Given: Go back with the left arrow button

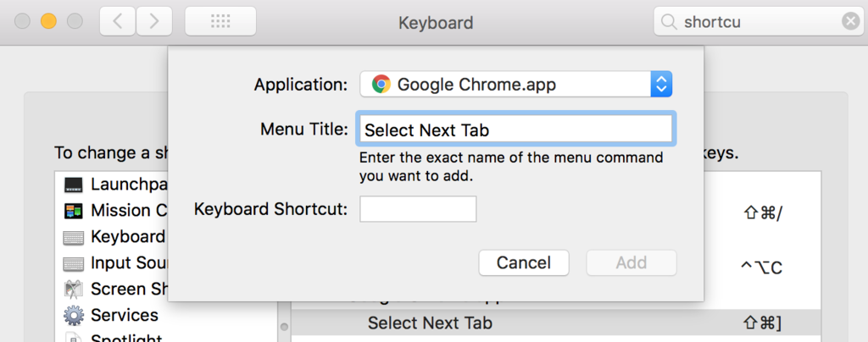Looking at the screenshot, I should tap(117, 21).
